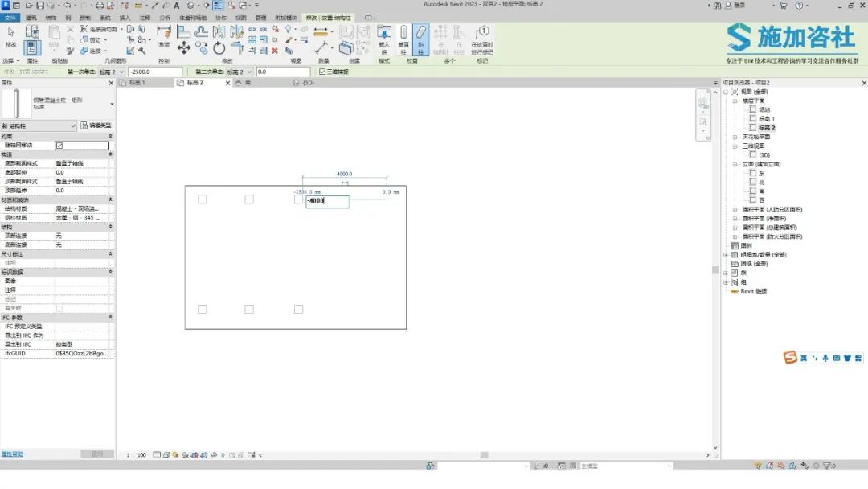
Task: Click the Save icon in quick access toolbar
Action: [x=40, y=6]
